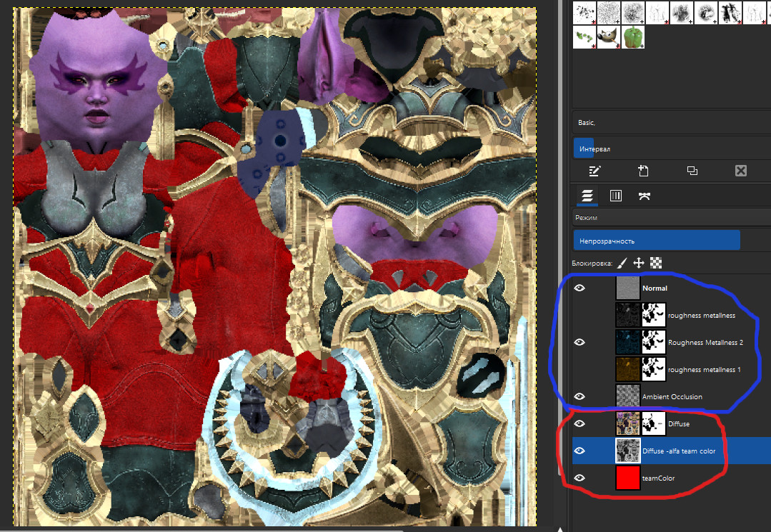Adjust the Непрозрачность opacity slider

(x=672, y=241)
